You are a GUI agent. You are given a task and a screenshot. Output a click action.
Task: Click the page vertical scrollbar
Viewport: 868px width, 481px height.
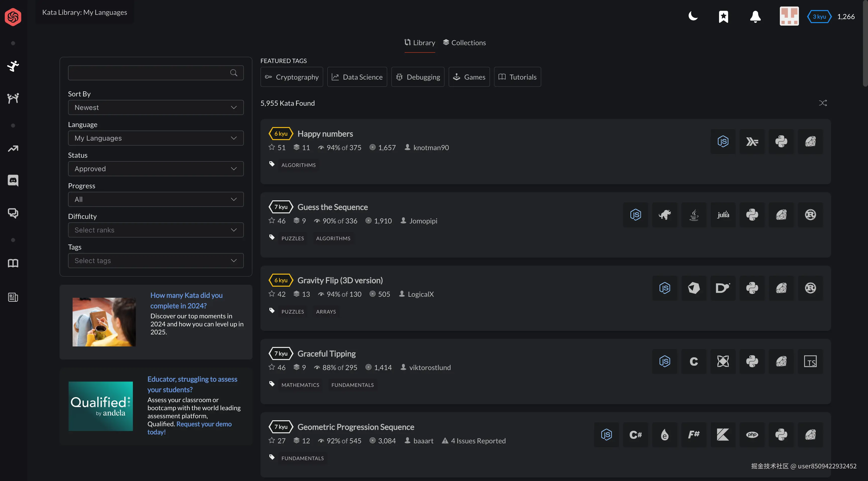(865, 44)
